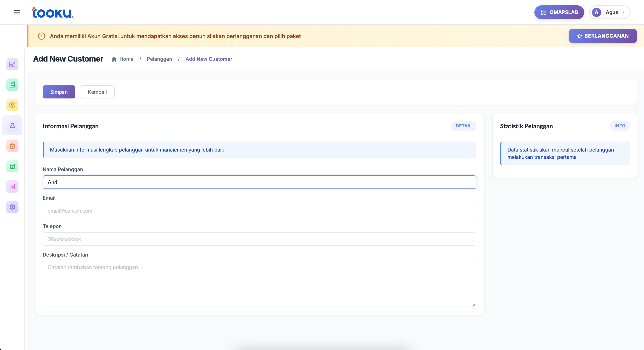Expand the Agus user dropdown

pos(610,12)
